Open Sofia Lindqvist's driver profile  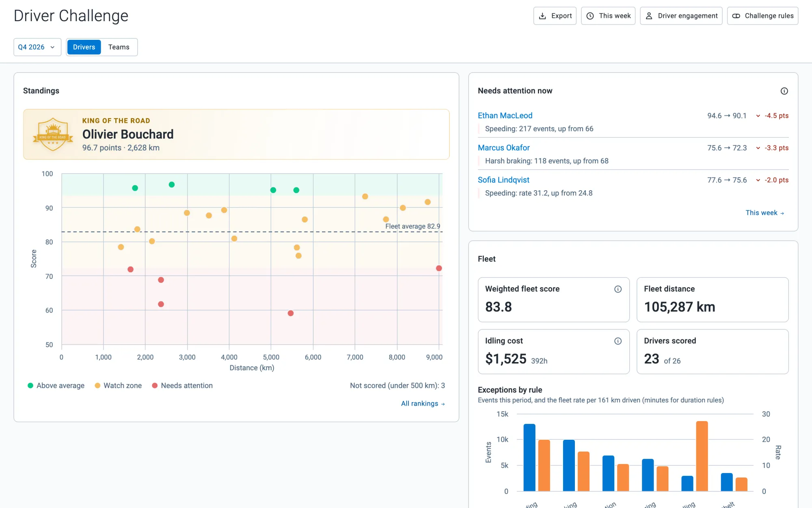pyautogui.click(x=503, y=180)
